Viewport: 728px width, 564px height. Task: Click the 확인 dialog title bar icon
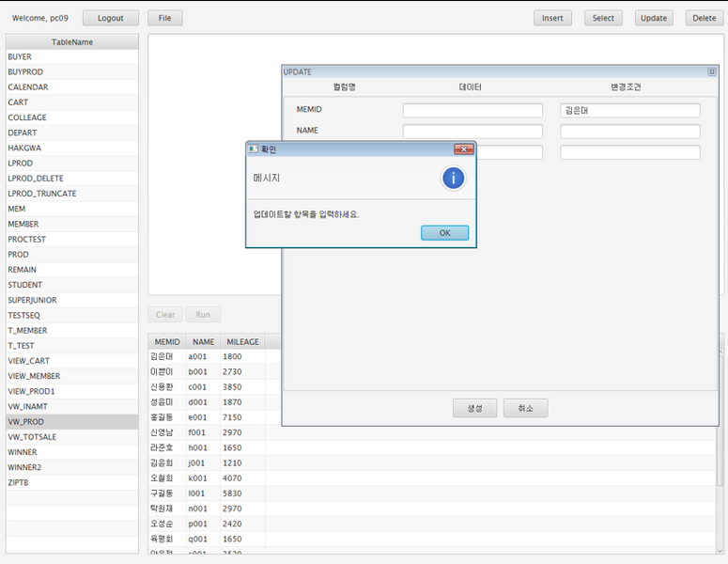tap(253, 149)
